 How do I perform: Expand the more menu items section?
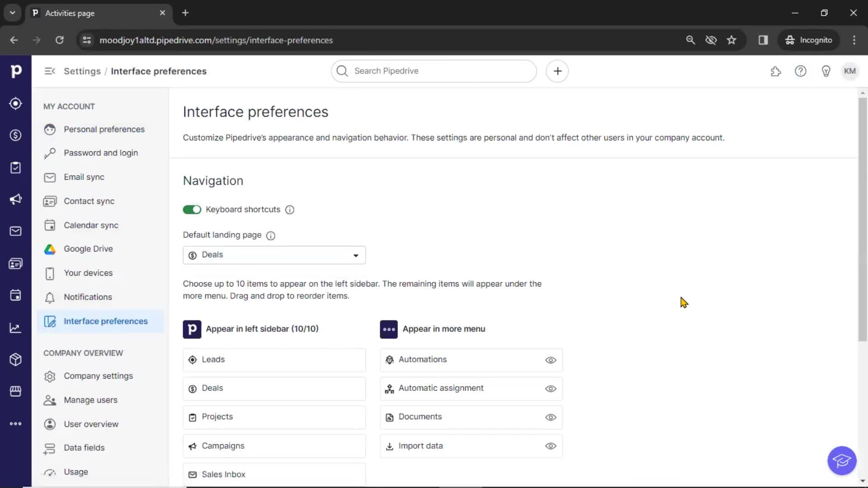coord(16,423)
